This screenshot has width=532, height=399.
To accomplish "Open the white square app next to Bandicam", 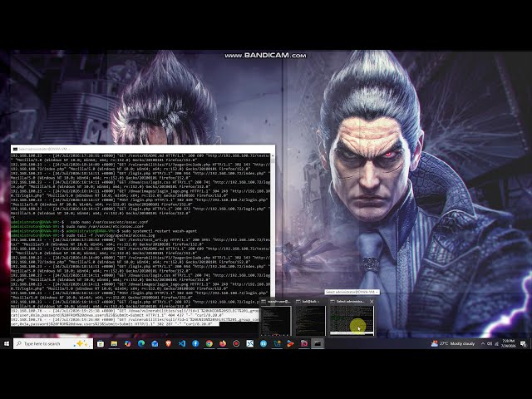I will pos(250,343).
